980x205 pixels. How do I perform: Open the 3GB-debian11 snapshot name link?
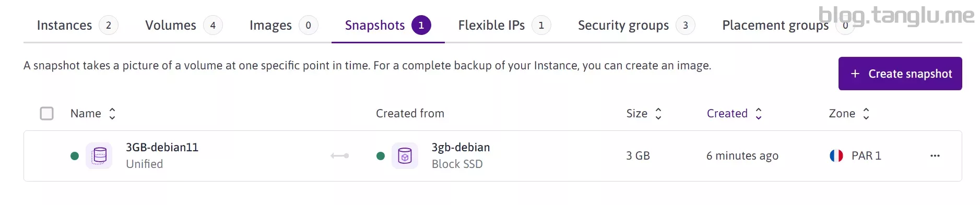pos(162,147)
